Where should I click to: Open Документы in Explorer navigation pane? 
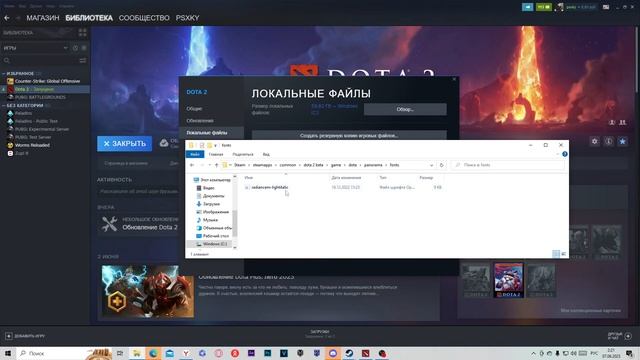[213, 196]
